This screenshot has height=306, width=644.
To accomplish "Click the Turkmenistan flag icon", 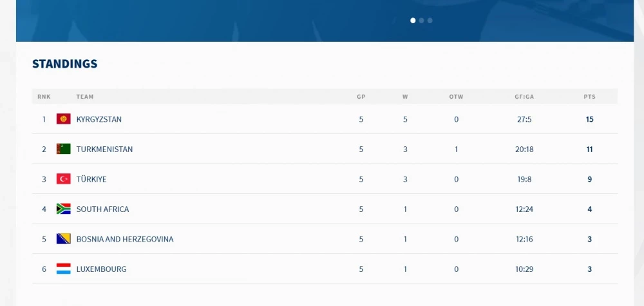I will 64,149.
